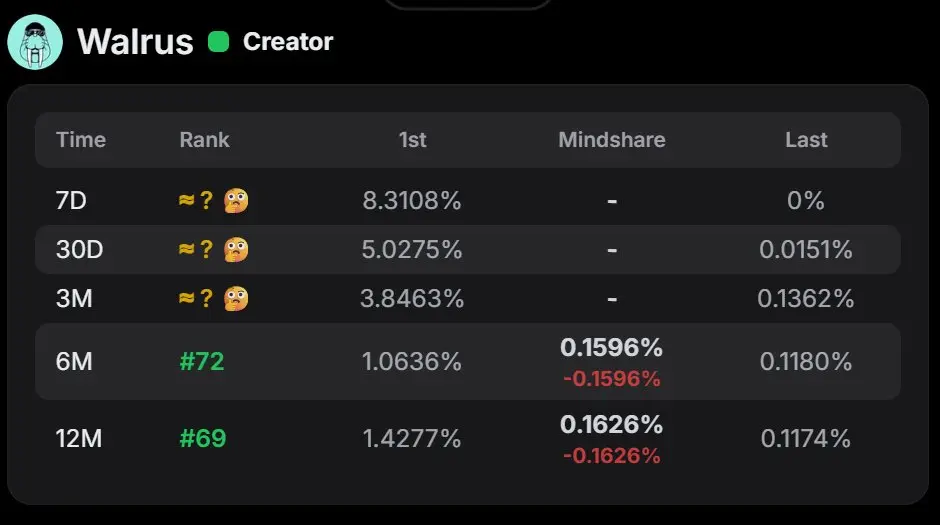Select the Rank column header

coord(204,140)
